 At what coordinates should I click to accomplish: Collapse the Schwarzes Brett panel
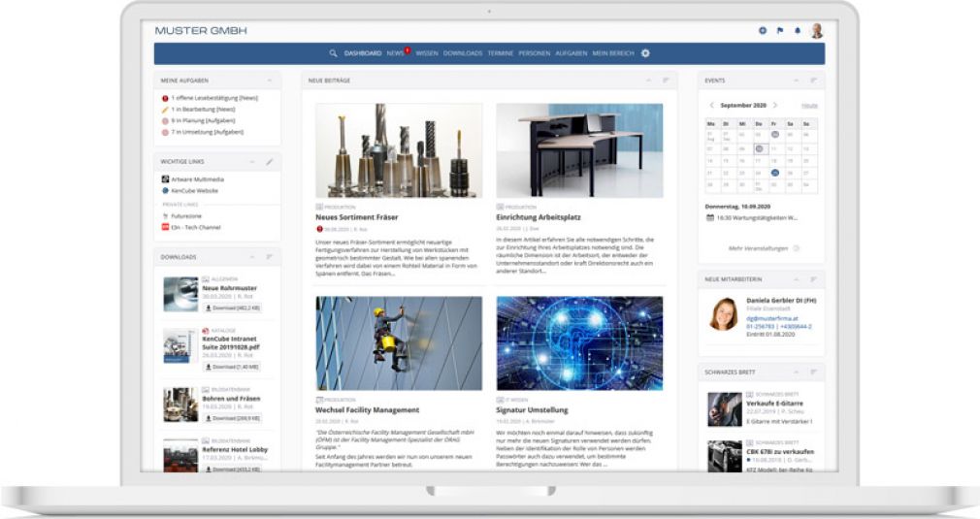(x=797, y=373)
